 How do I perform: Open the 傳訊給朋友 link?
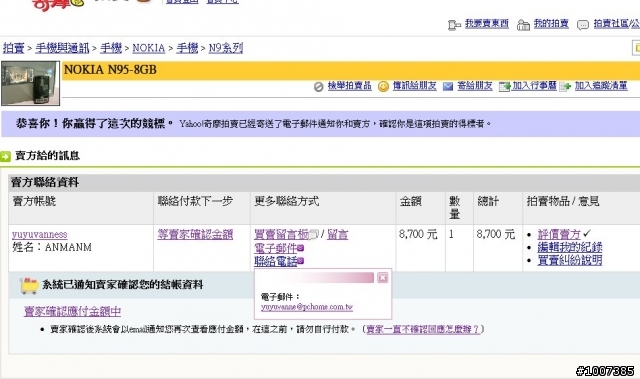[414, 86]
